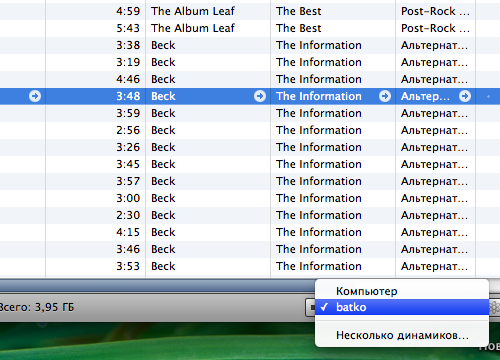Click Beck in the 4:46 row

[163, 79]
